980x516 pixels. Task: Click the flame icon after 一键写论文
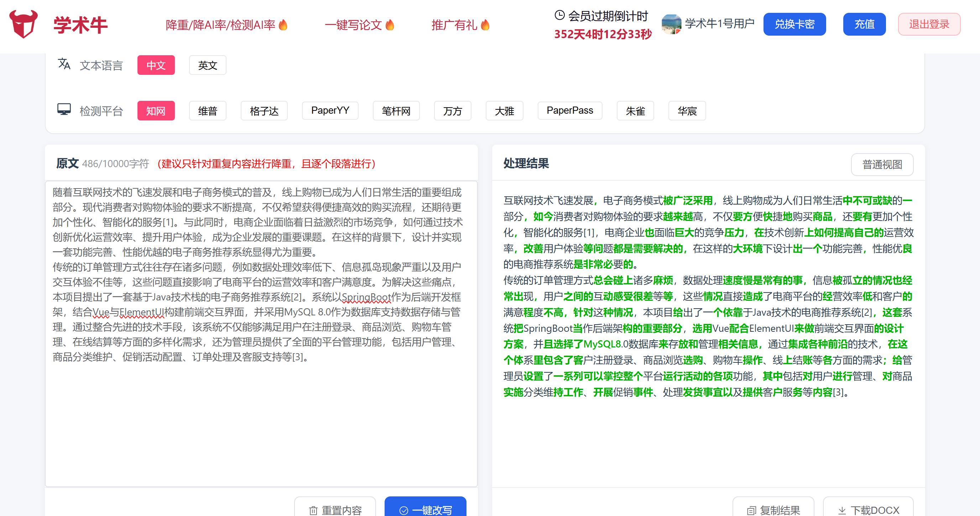[390, 25]
